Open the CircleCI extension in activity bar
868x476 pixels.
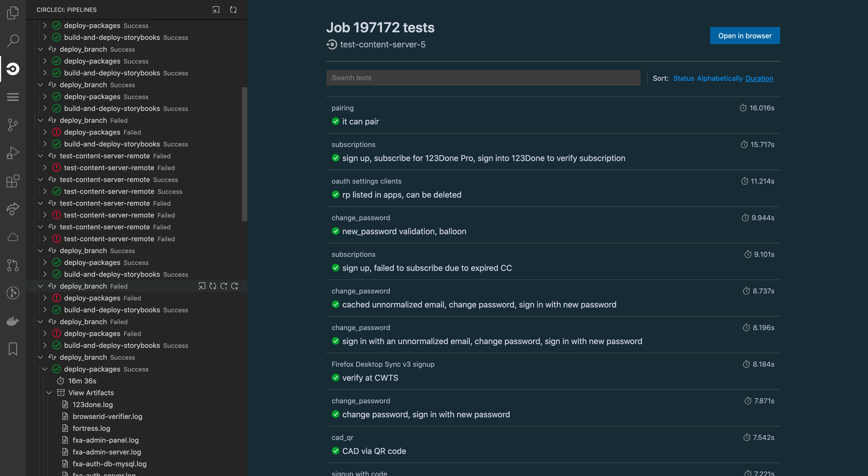13,69
